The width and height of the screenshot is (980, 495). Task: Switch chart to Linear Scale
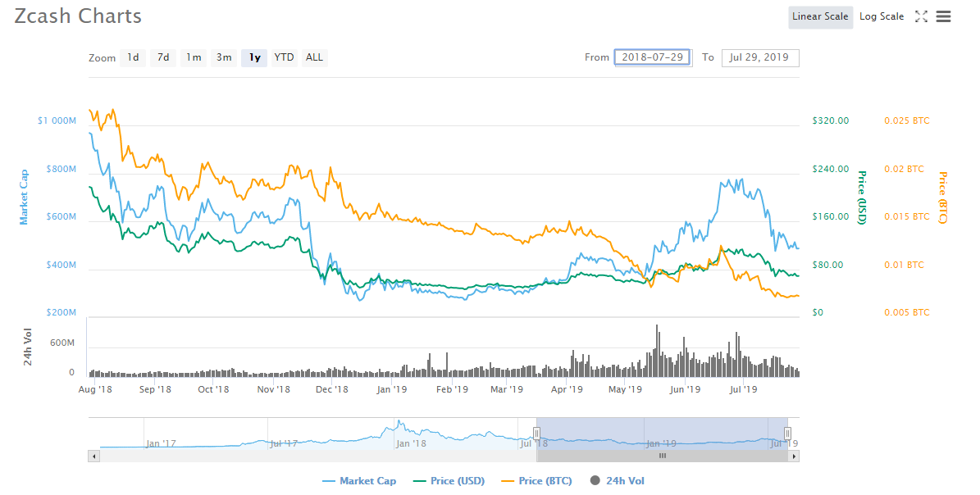coord(820,17)
